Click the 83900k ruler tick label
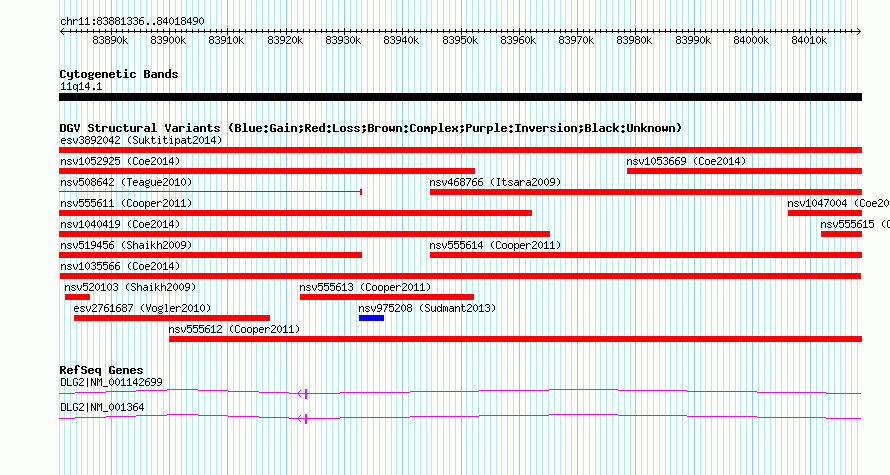890x475 pixels. 169,40
